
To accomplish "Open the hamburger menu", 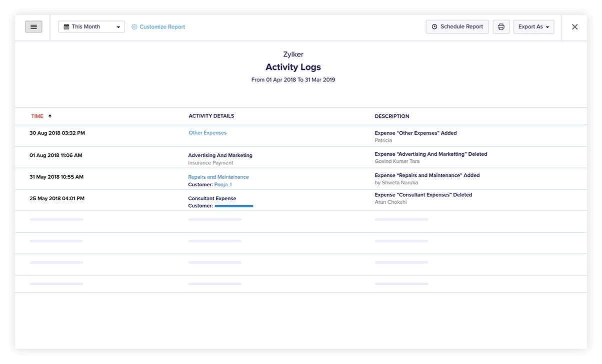I will click(x=33, y=27).
